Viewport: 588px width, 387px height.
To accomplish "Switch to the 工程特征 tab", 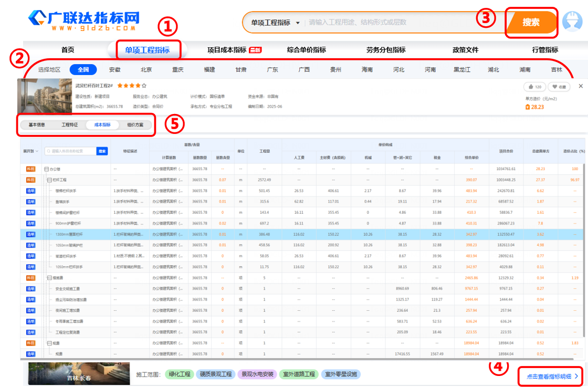I will 70,125.
